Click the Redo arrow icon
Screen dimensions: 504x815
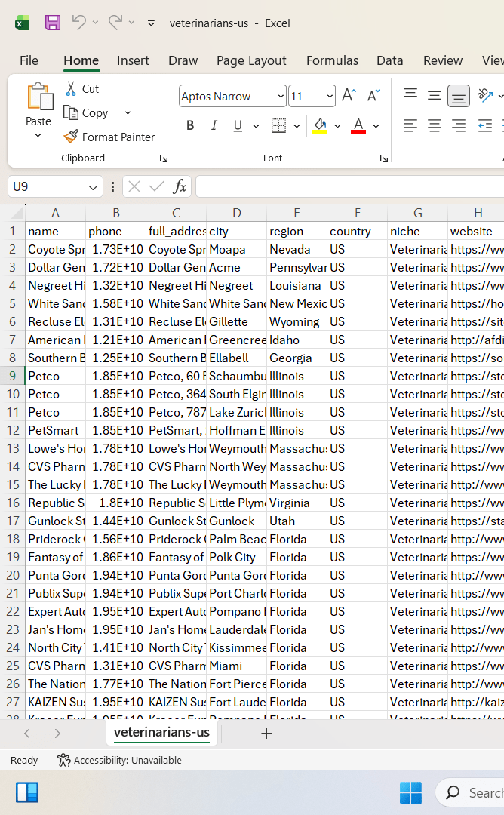pos(115,23)
